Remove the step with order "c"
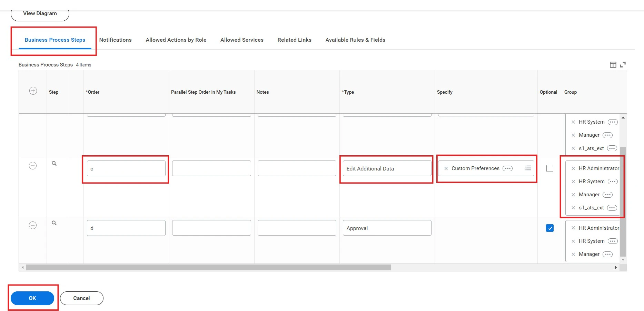Screen dimensions: 644x311 tap(33, 166)
